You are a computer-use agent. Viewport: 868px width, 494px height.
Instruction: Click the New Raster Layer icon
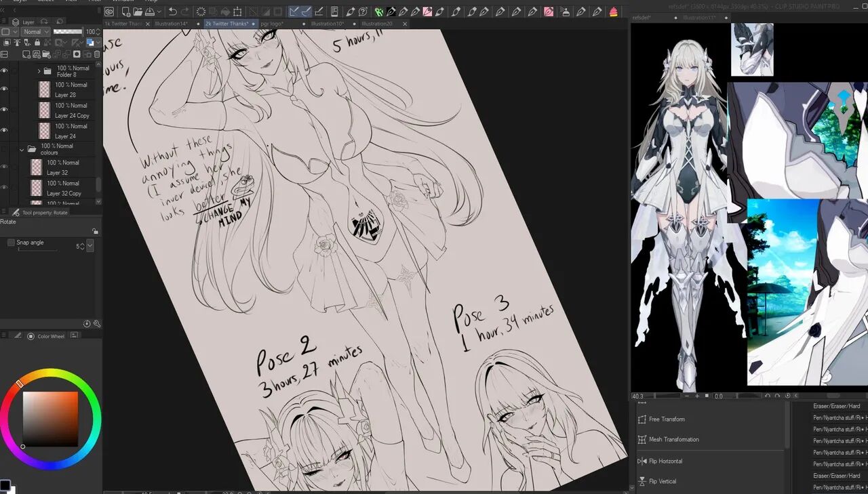click(26, 54)
